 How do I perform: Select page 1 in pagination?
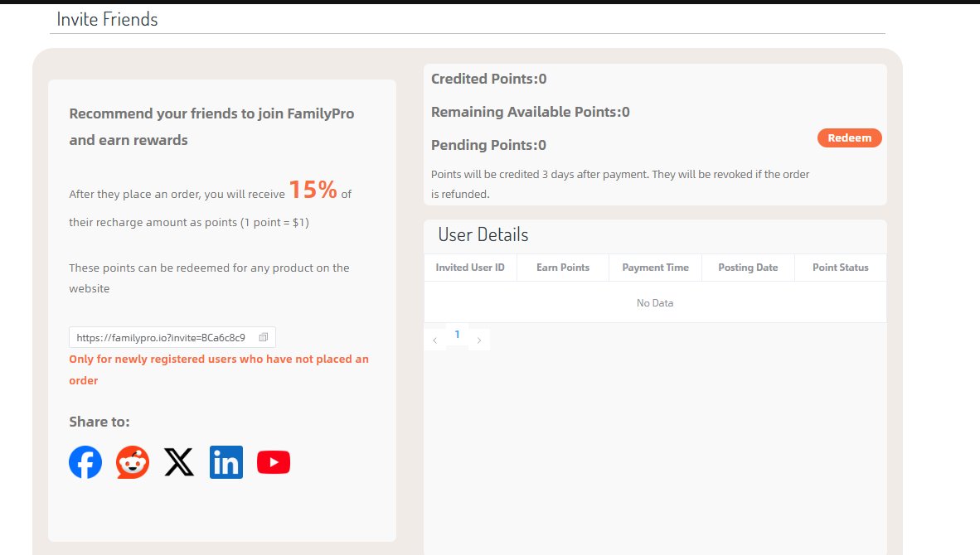click(458, 335)
